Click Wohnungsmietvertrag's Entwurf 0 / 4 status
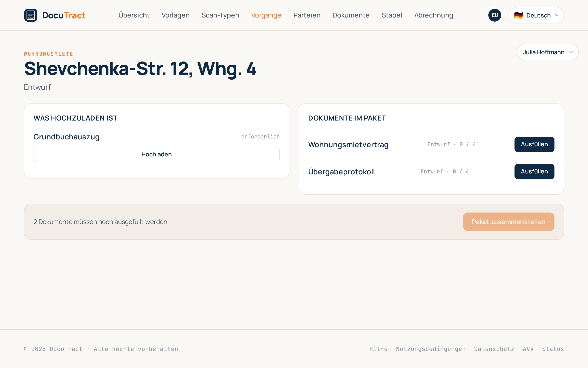The image size is (588, 368). point(451,144)
